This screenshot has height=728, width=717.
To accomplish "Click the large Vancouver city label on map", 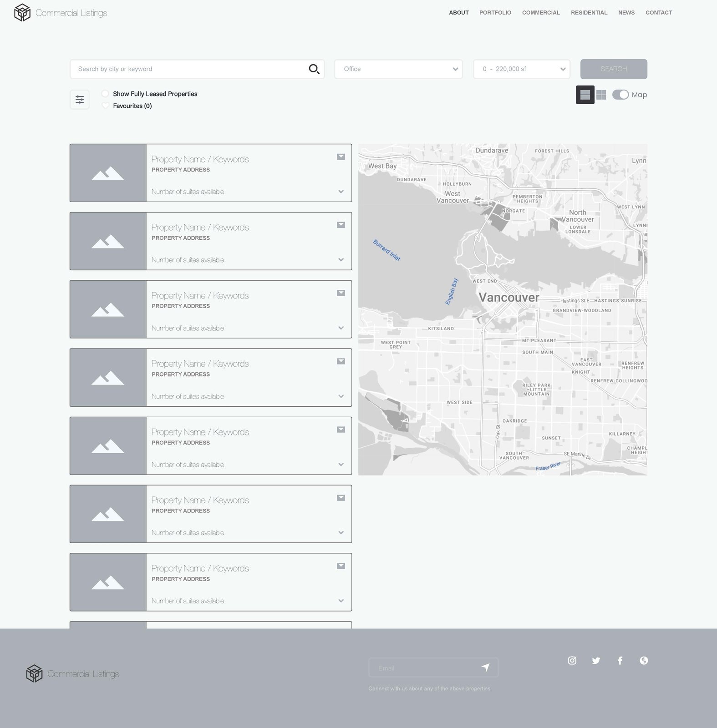I will (x=509, y=298).
